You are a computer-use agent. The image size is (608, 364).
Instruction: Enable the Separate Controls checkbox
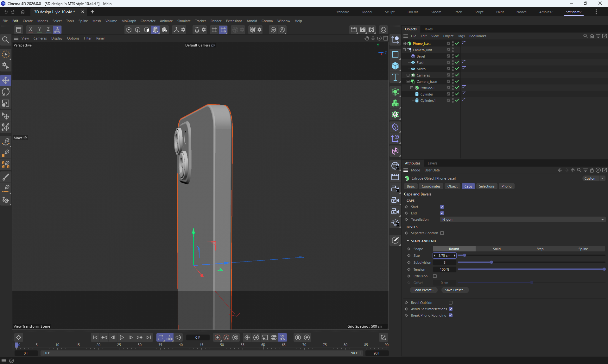click(442, 233)
